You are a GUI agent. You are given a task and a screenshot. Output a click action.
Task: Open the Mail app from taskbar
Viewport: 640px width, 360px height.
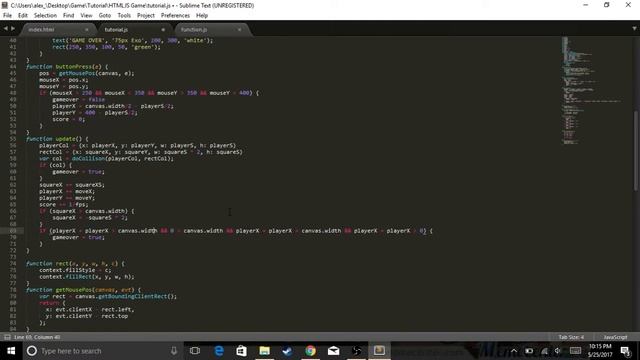333,351
